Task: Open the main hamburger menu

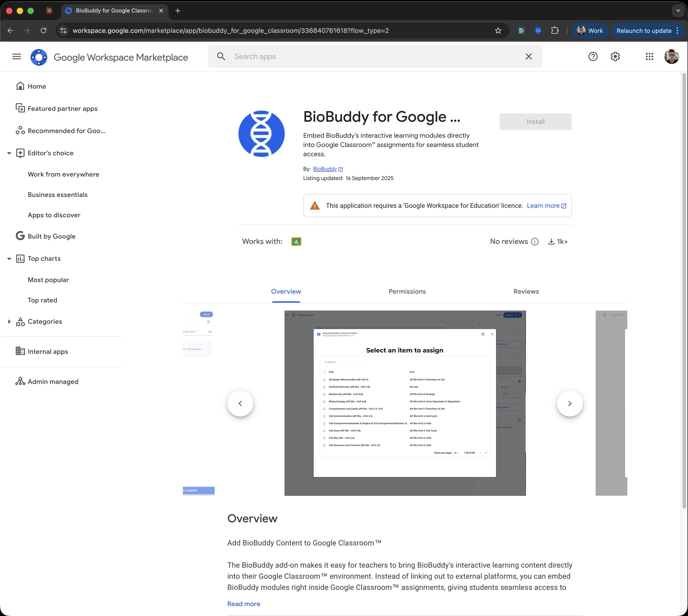Action: point(17,56)
